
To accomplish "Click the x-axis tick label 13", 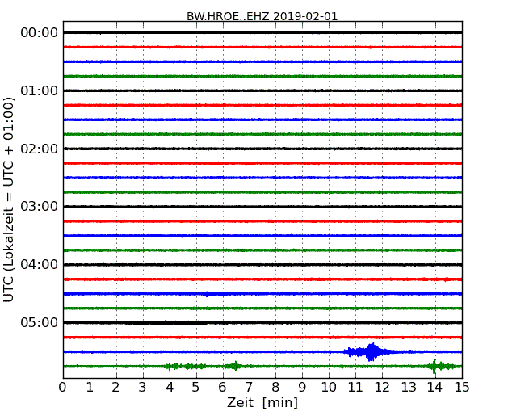I will tap(409, 388).
